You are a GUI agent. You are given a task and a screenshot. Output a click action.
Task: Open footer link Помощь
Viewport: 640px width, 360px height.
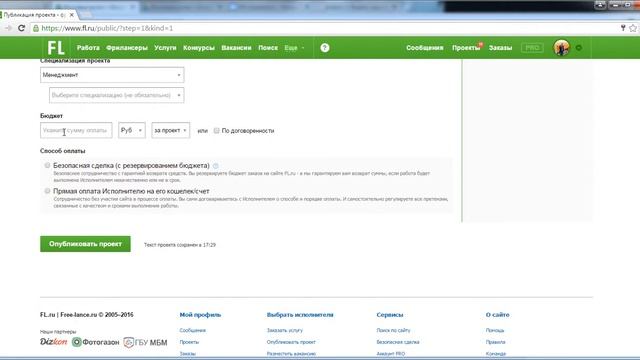pos(495,330)
